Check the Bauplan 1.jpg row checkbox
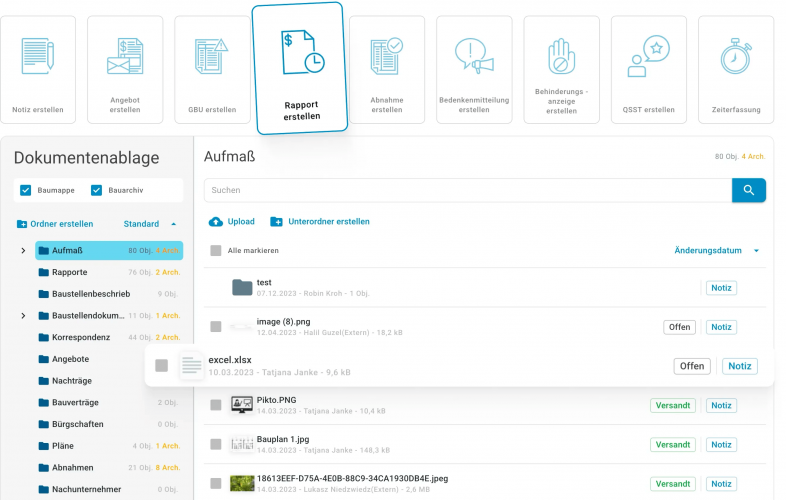Viewport: 786px width, 500px height. 216,444
